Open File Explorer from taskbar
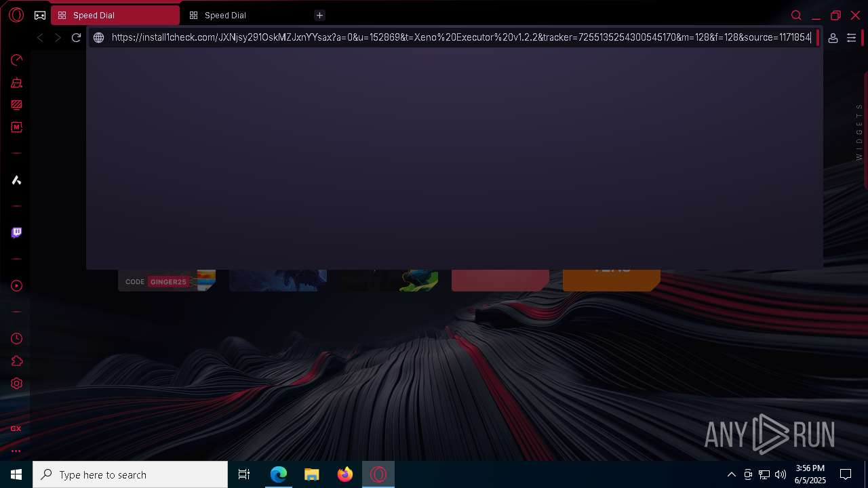 tap(312, 474)
